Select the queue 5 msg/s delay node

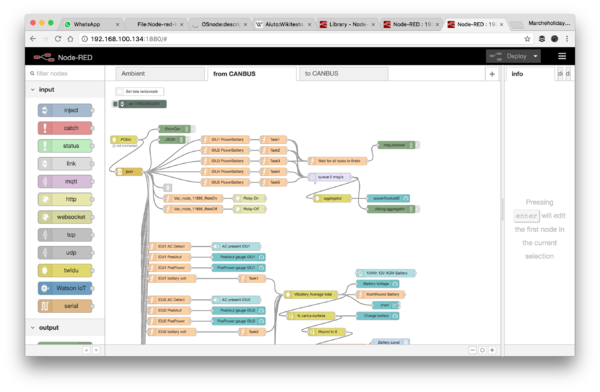330,177
